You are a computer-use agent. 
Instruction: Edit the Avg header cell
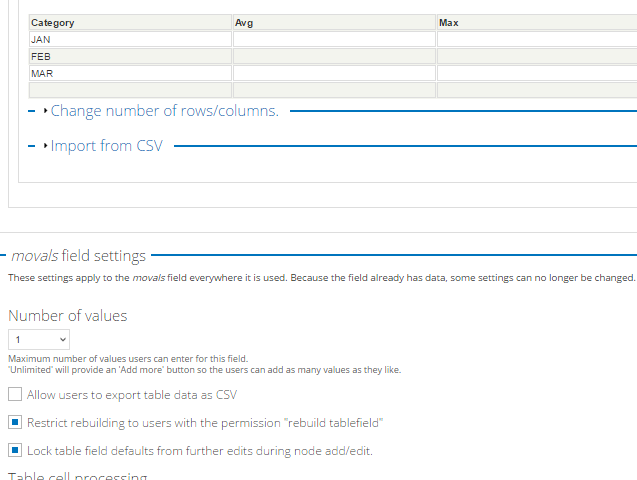pos(334,23)
